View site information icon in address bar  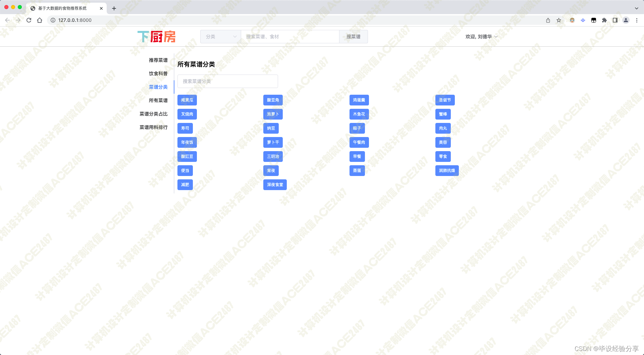53,20
